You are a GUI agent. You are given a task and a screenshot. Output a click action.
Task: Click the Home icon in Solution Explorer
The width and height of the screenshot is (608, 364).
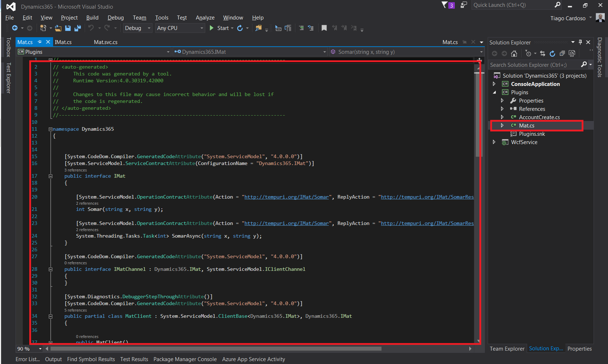[x=514, y=54]
